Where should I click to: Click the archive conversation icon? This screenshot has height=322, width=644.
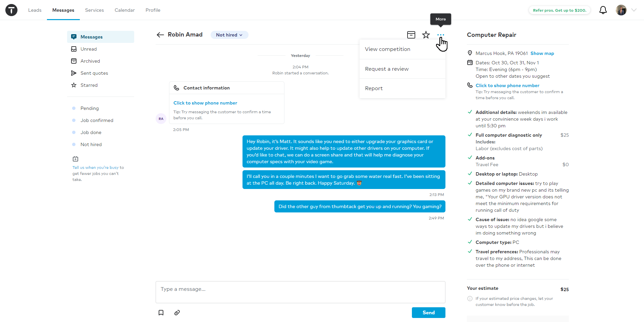pos(411,35)
